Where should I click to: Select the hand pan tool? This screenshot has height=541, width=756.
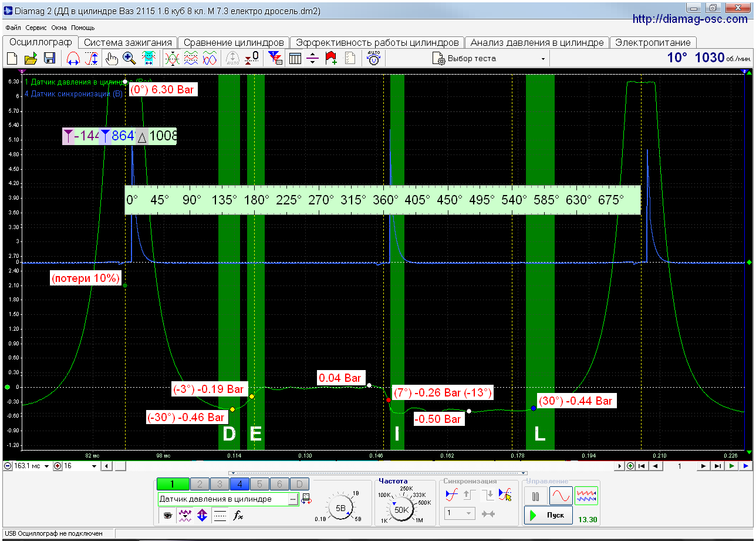pos(112,58)
